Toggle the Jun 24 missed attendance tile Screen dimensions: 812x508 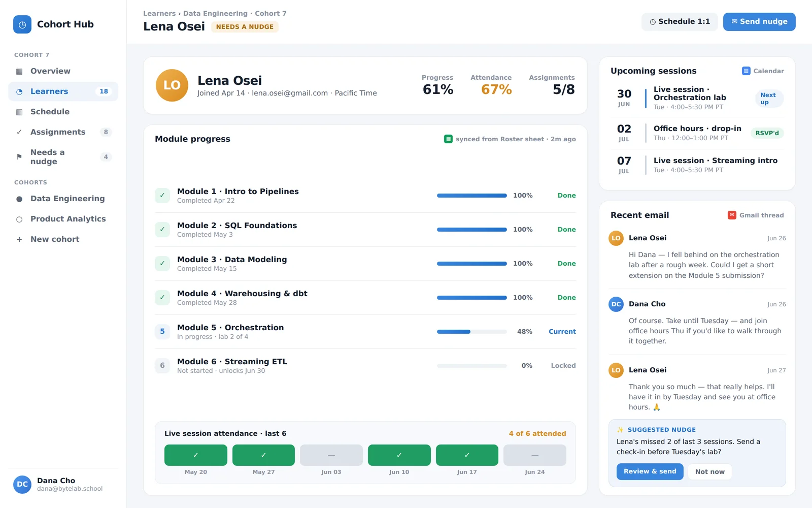[x=535, y=455]
